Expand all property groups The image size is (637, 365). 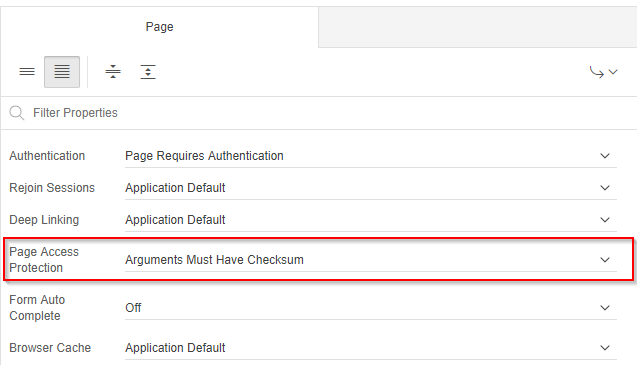tap(148, 72)
